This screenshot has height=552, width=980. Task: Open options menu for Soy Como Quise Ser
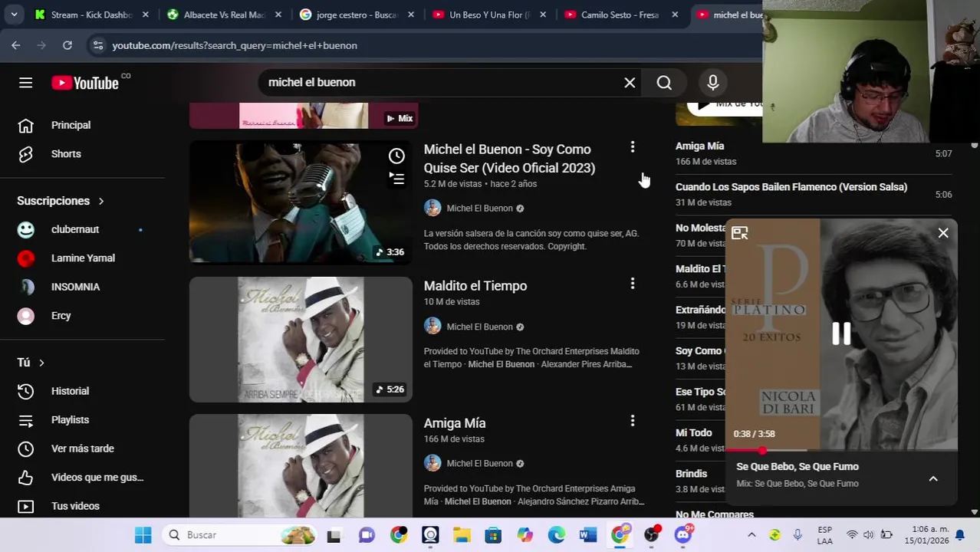tap(633, 147)
